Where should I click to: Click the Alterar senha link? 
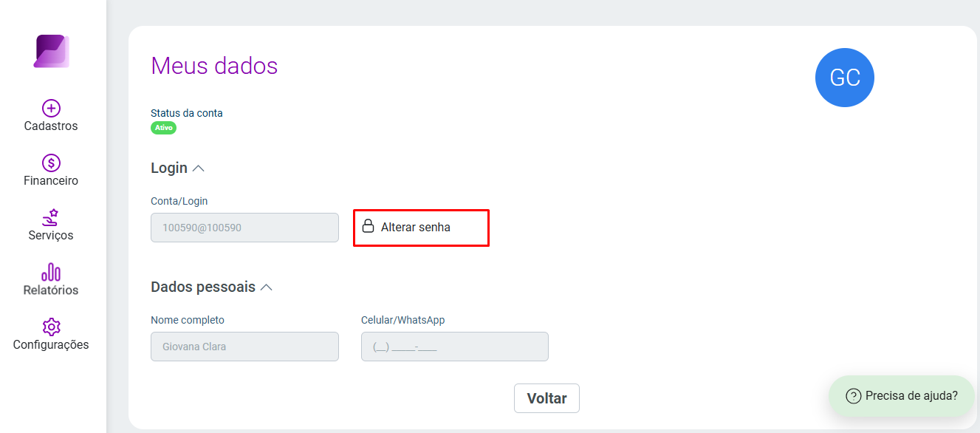coord(416,228)
